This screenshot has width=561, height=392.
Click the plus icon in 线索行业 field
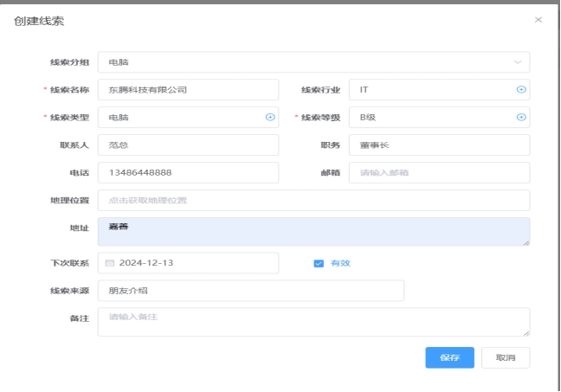[521, 90]
